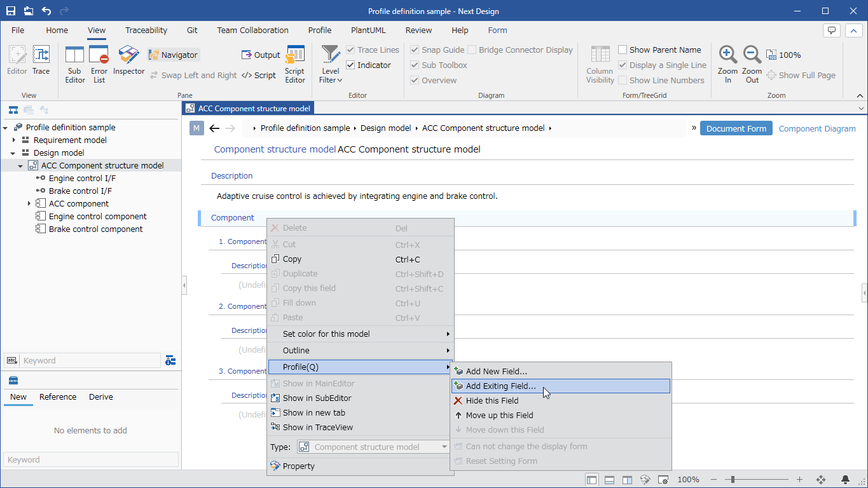Switch to the Document Form view
The width and height of the screenshot is (868, 488).
(x=736, y=128)
